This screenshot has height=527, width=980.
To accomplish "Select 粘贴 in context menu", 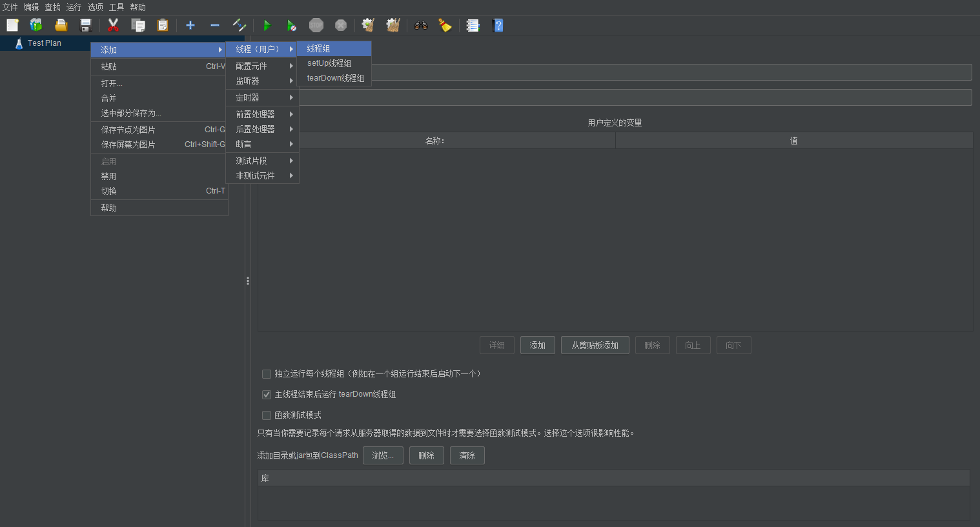I will [159, 66].
